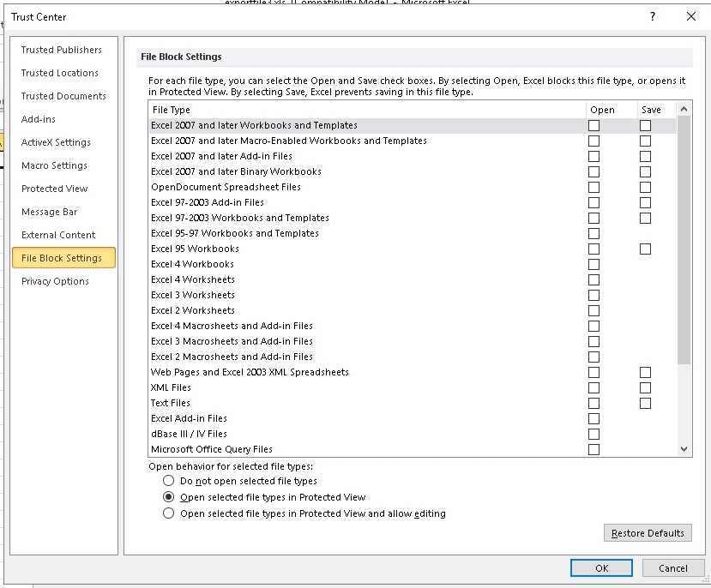
Task: Check Save for Excel 2007 Binary Workbooks
Action: pos(645,171)
